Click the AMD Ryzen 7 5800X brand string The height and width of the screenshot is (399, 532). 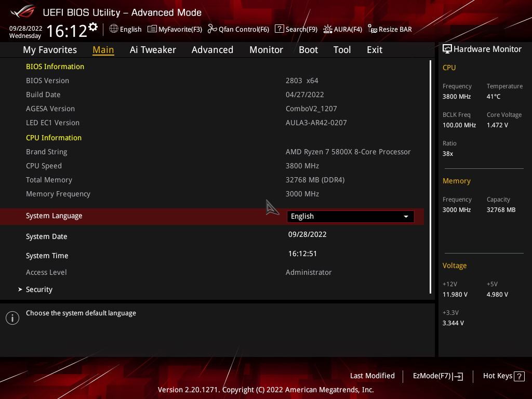click(348, 152)
